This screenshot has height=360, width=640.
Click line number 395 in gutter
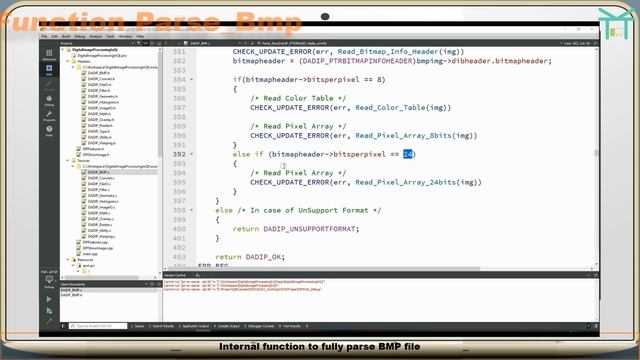click(x=179, y=182)
